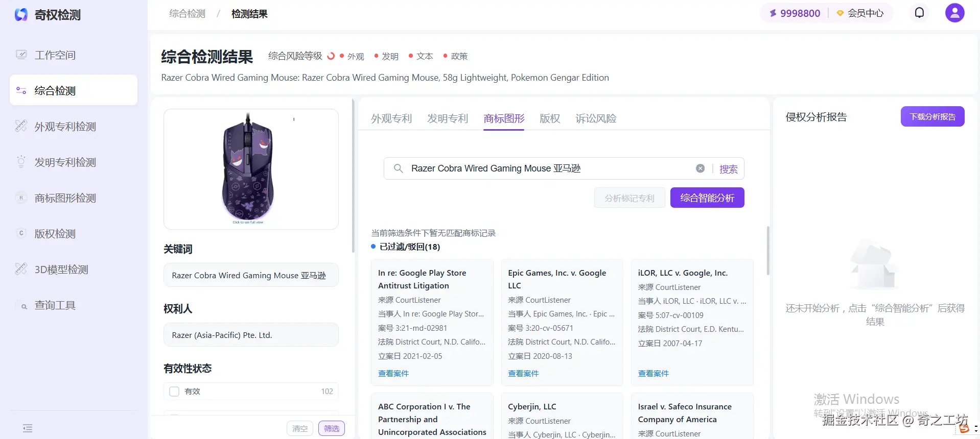
Task: Open 查看案件 for Google Play Store case
Action: 393,374
